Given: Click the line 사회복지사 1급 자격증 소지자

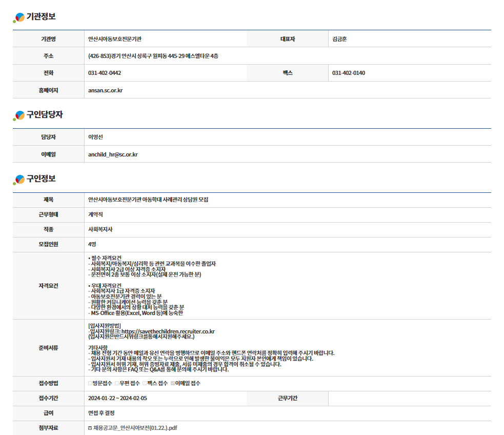Looking at the screenshot, I should point(122,291).
